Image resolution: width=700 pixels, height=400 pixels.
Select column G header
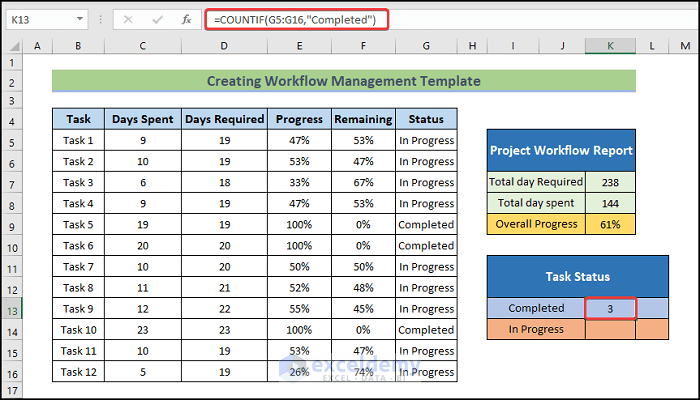coord(426,46)
